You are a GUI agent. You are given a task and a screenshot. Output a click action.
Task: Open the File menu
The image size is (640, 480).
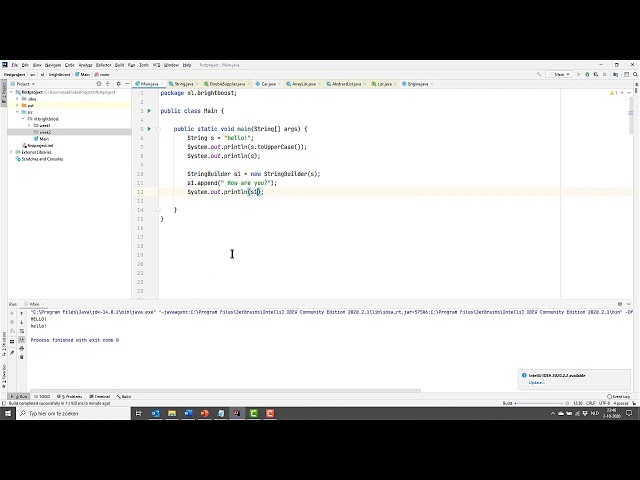(14, 65)
